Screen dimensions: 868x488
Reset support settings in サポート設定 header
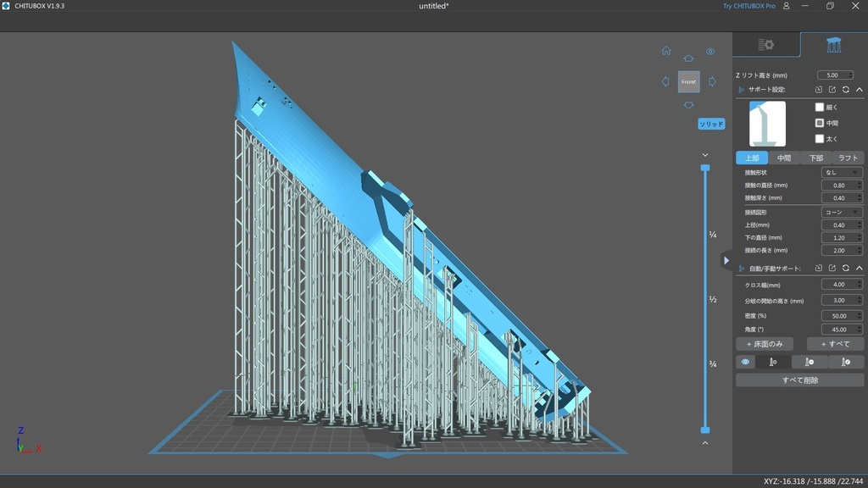tap(846, 90)
